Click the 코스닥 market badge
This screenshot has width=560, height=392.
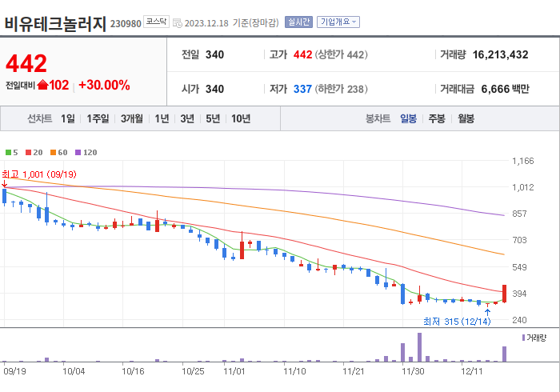156,22
